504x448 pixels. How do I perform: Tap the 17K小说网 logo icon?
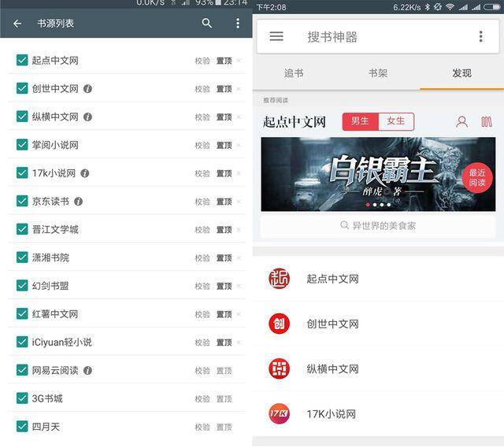pos(279,413)
